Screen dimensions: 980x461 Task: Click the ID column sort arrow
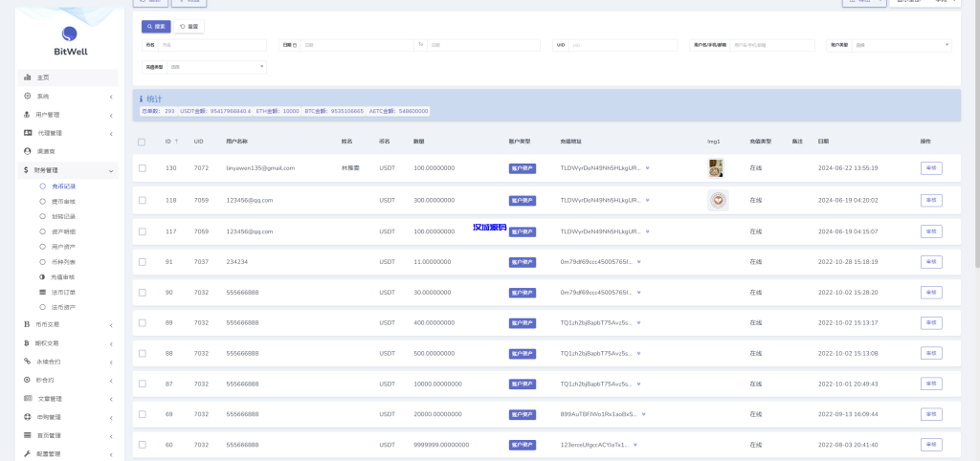click(x=176, y=142)
